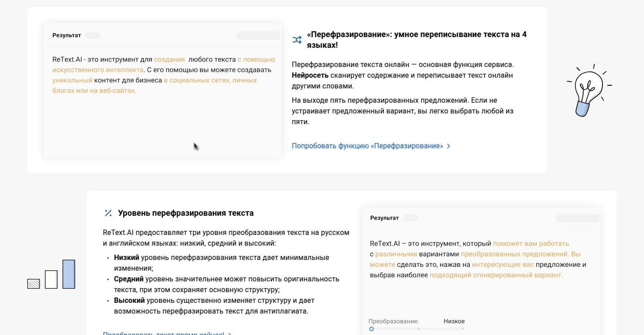Click the wide grey placeholder bar in the top card header
The width and height of the screenshot is (644, 335).
click(x=258, y=35)
